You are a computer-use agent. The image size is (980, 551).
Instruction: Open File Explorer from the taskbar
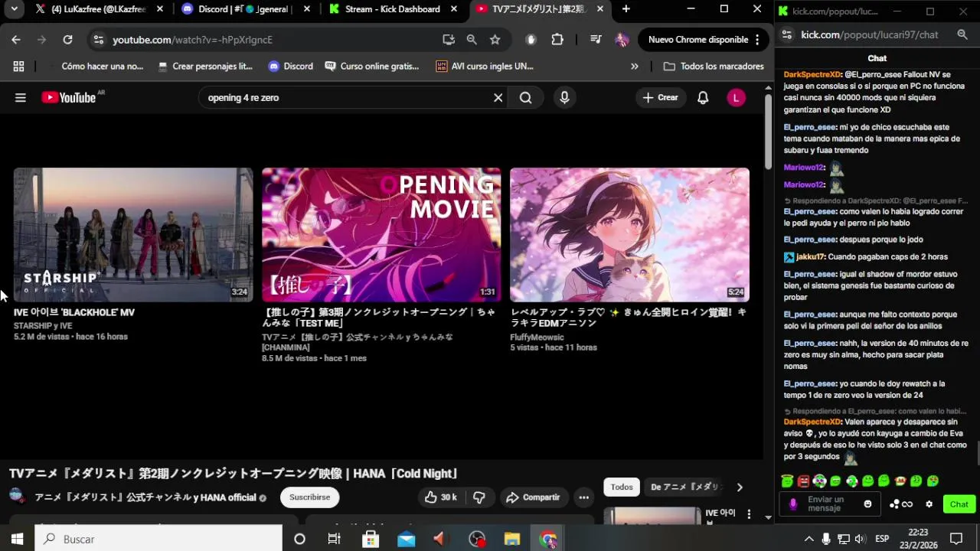pyautogui.click(x=512, y=539)
